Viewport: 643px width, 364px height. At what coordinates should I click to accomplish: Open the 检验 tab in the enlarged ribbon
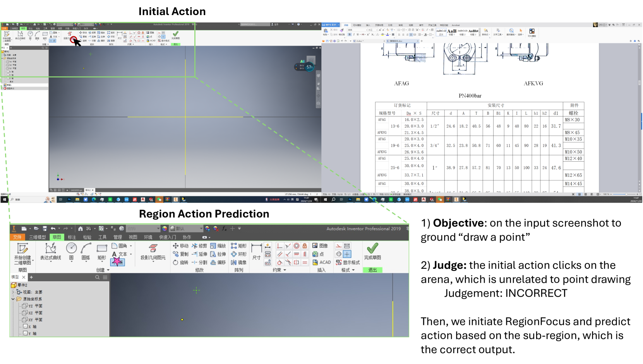[87, 237]
